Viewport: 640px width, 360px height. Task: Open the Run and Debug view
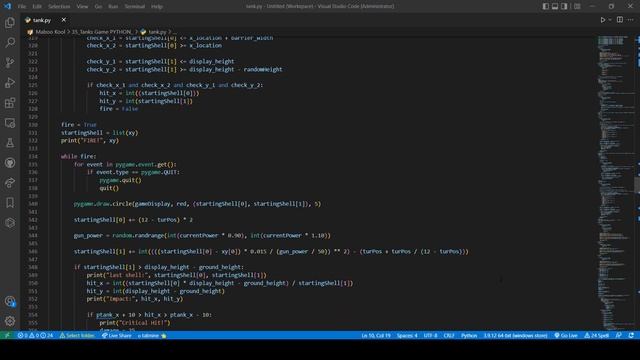(10, 82)
